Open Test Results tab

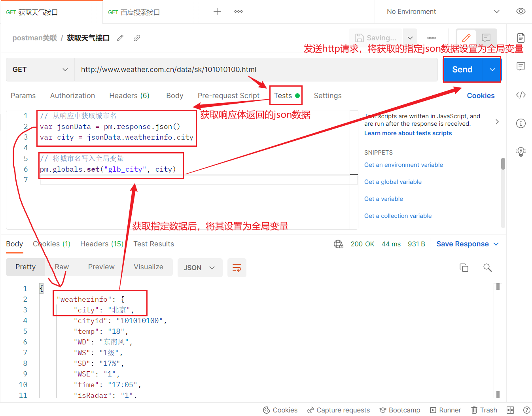coord(153,244)
